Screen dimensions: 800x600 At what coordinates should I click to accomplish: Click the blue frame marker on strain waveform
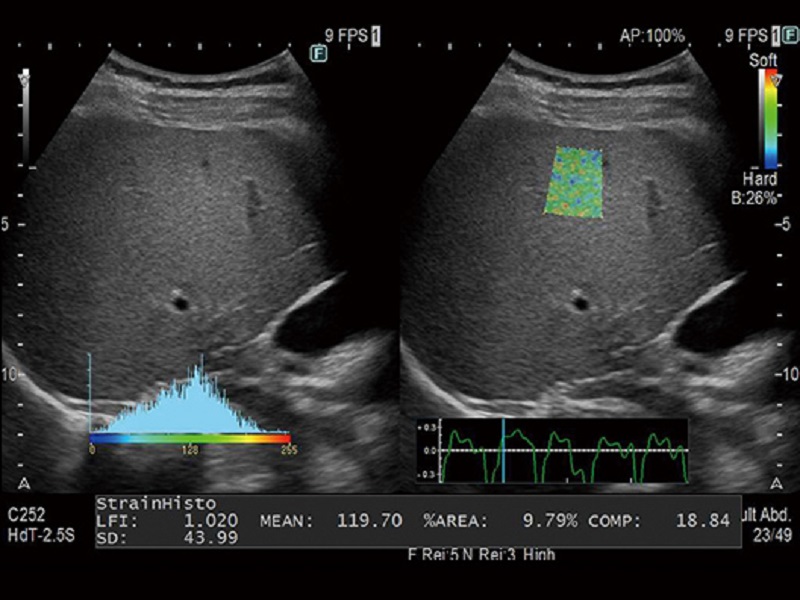505,450
